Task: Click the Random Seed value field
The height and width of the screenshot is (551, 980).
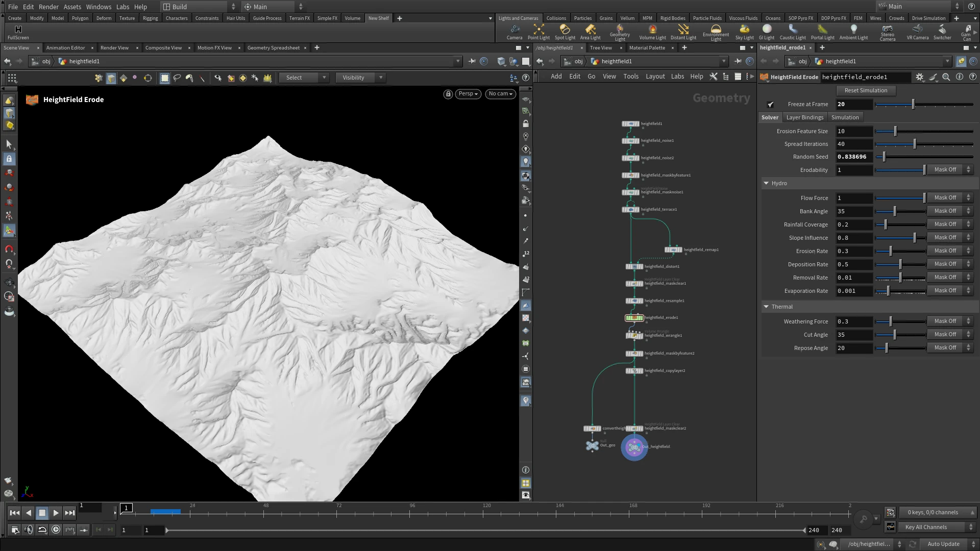Action: [x=854, y=157]
